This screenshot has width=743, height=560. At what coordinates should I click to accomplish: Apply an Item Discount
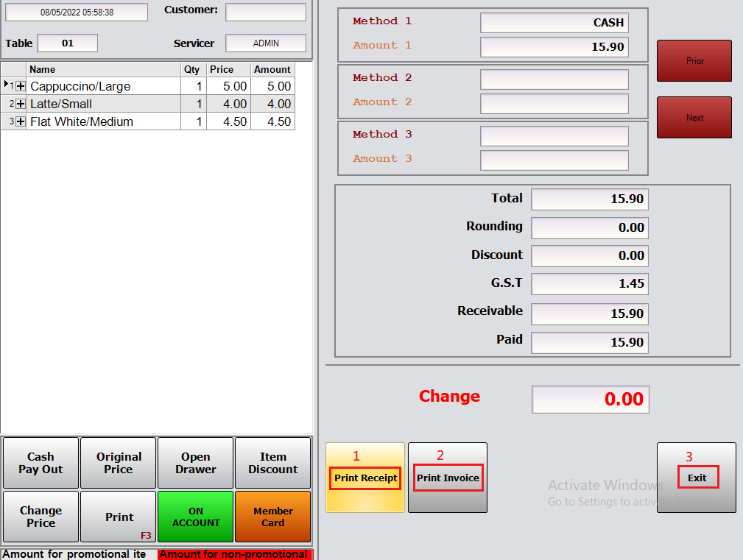pyautogui.click(x=273, y=462)
